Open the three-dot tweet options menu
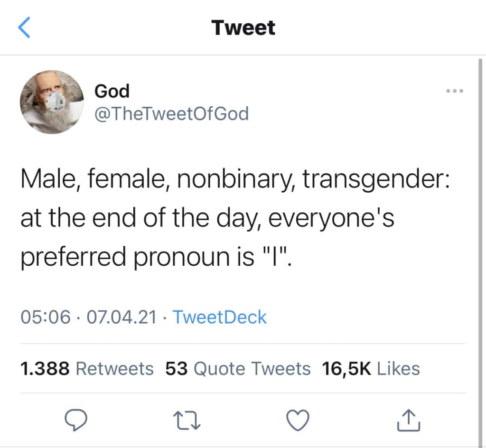This screenshot has width=486, height=448. [x=455, y=91]
